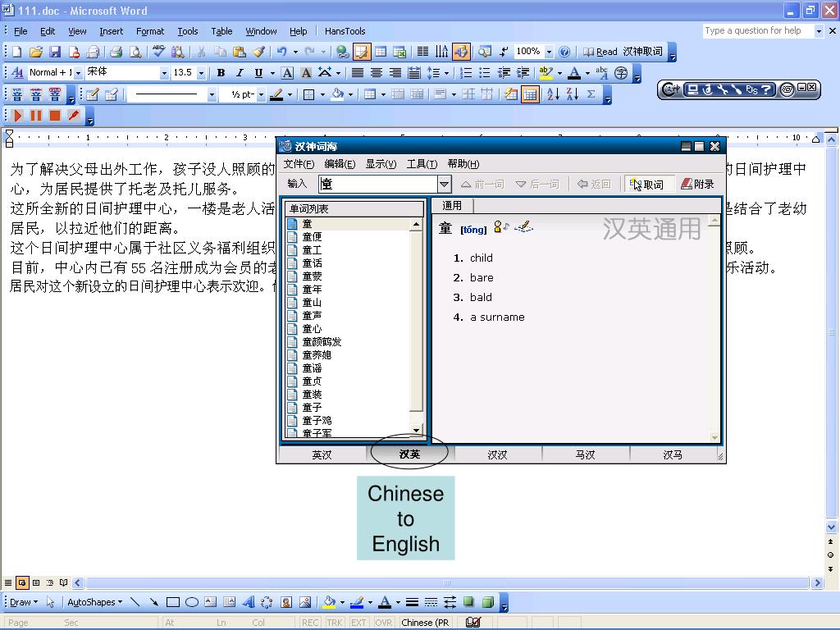Open the Columns tool icon
Viewport: 840px width, 630px height.
(x=422, y=52)
